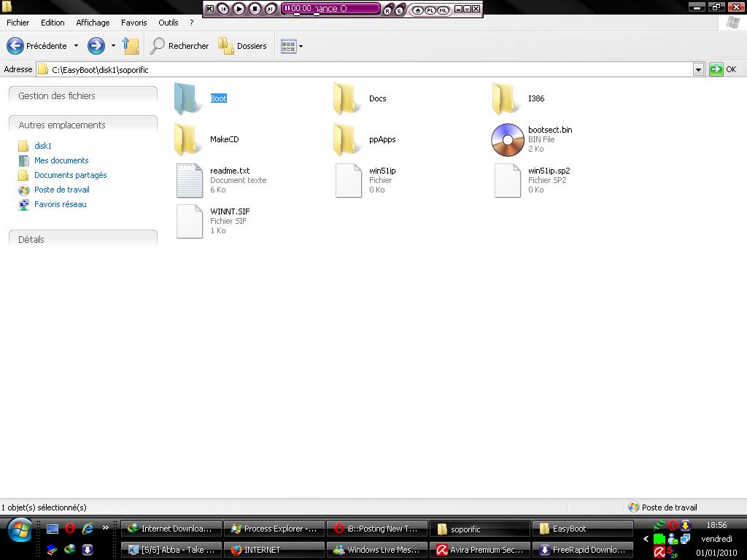Select the readme.txt document icon

coord(190,181)
